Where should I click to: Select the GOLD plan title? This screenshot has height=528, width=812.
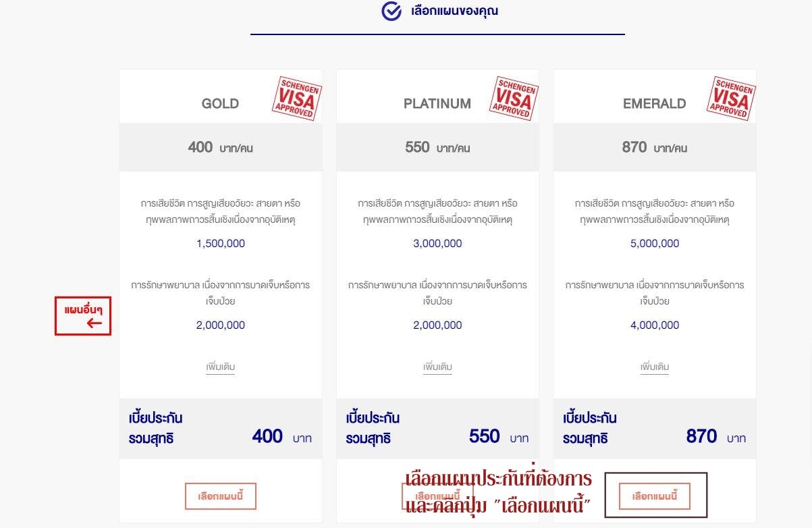point(220,104)
